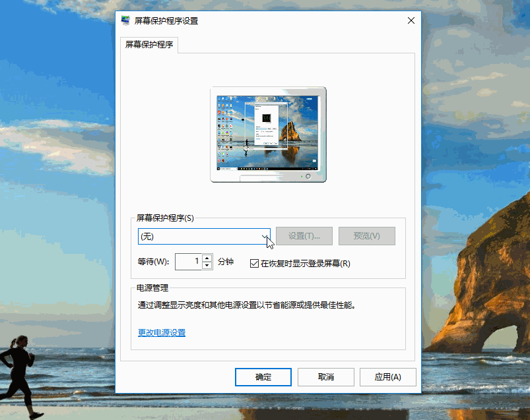Decrease wait minutes with down stepper arrow

pos(207,264)
